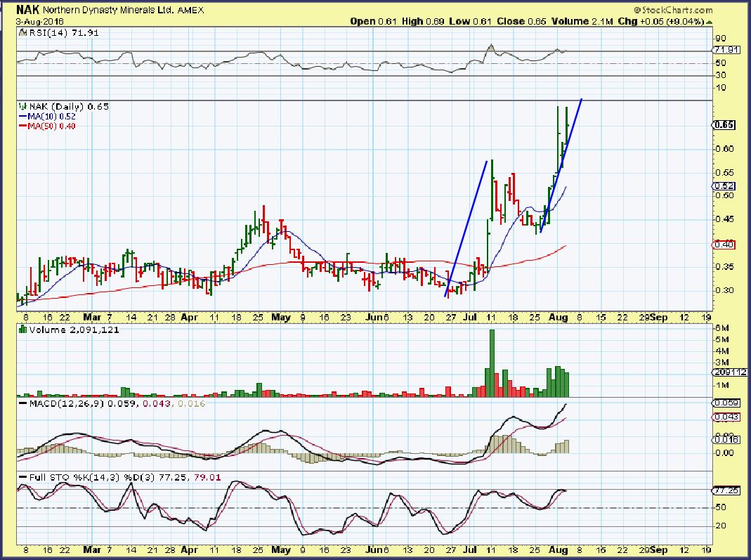
Task: Click the 'Volume 2.1M' header value
Action: click(582, 22)
